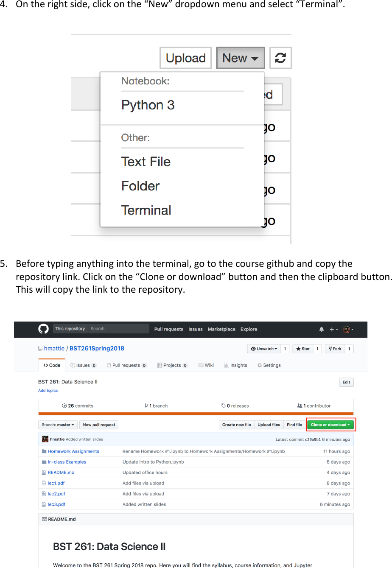The width and height of the screenshot is (392, 568).
Task: Click the GitHub Octocat logo
Action: pyautogui.click(x=43, y=329)
